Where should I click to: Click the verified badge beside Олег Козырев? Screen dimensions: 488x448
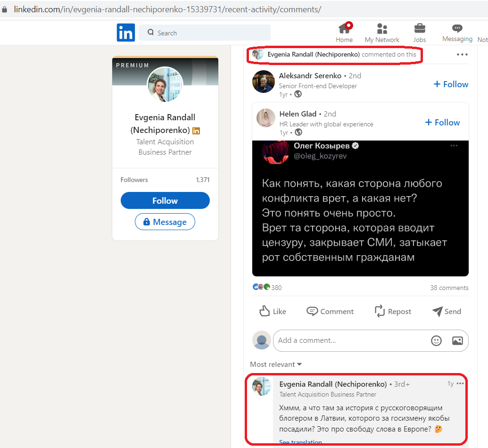coord(356,145)
